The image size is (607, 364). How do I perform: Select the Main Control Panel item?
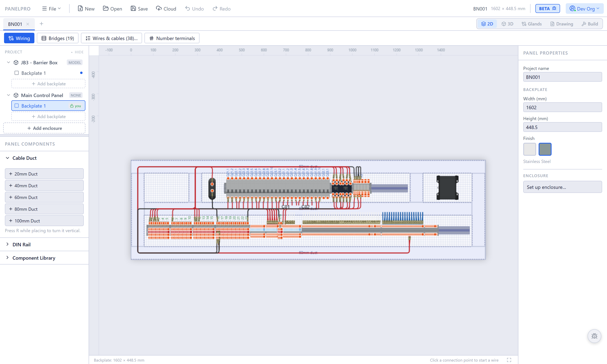[x=42, y=95]
